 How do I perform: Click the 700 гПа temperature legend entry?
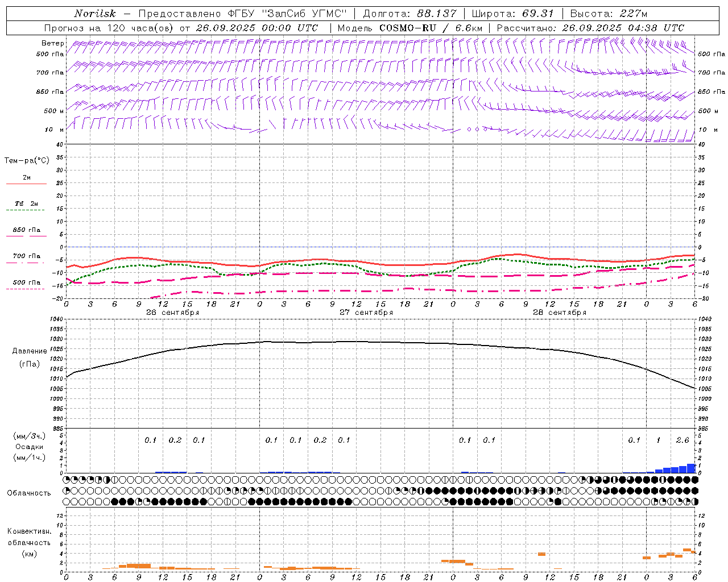coord(26,256)
